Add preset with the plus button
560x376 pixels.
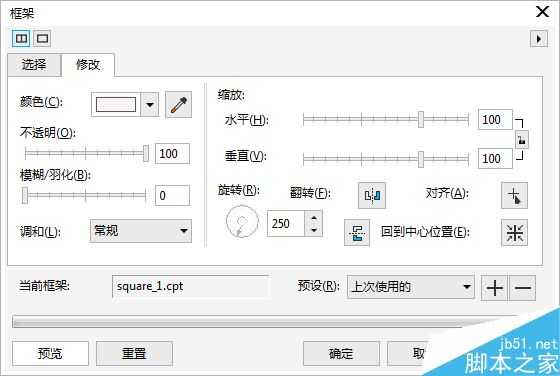click(495, 287)
